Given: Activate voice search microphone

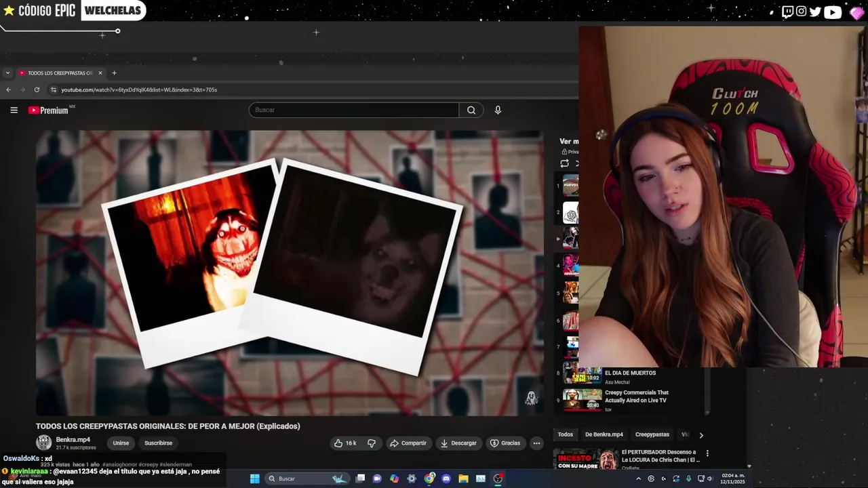Looking at the screenshot, I should click(498, 110).
